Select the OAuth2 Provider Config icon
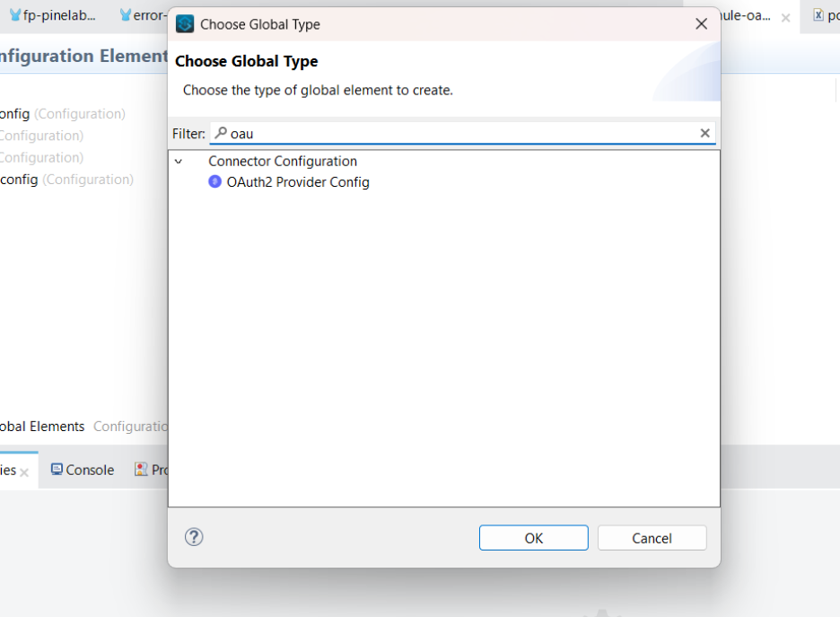Viewport: 840px width, 617px height. tap(214, 181)
